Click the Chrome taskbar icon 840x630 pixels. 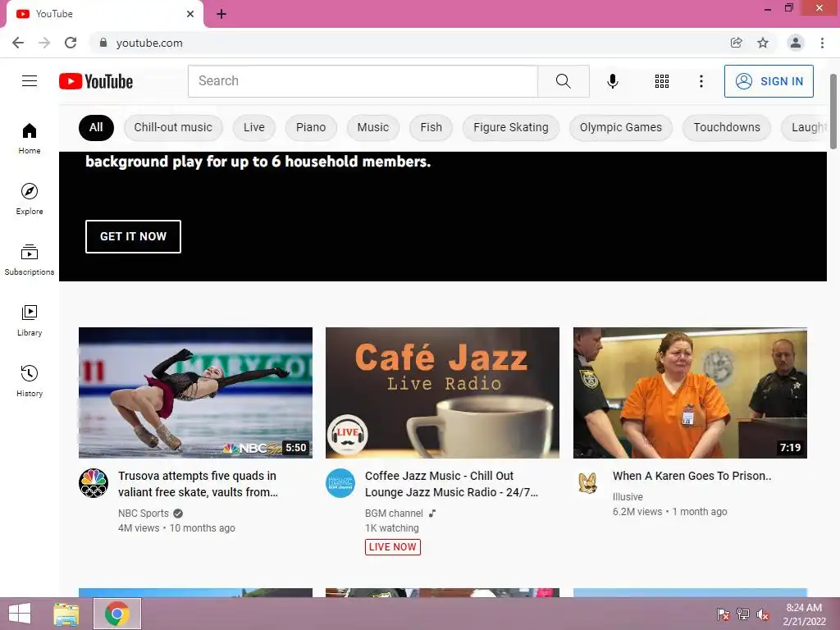[117, 614]
